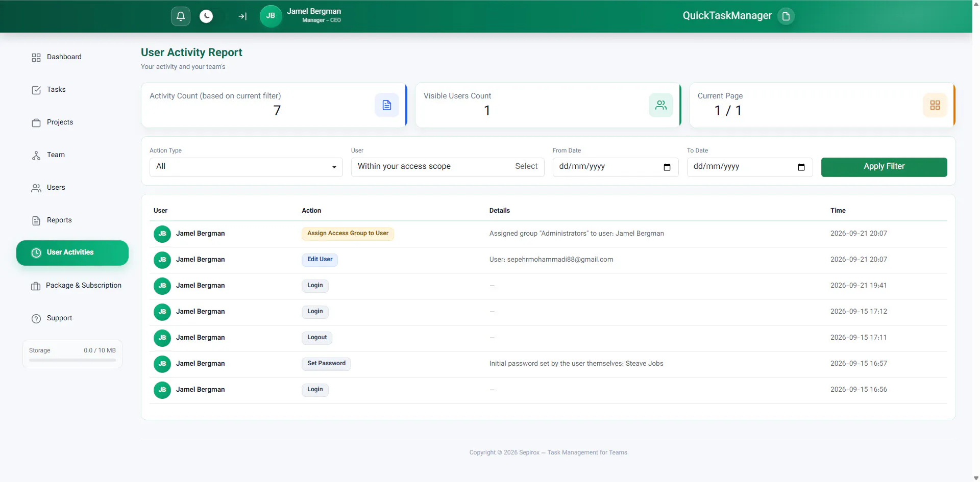This screenshot has height=482, width=980.
Task: Open the Reports section label
Action: click(x=59, y=220)
